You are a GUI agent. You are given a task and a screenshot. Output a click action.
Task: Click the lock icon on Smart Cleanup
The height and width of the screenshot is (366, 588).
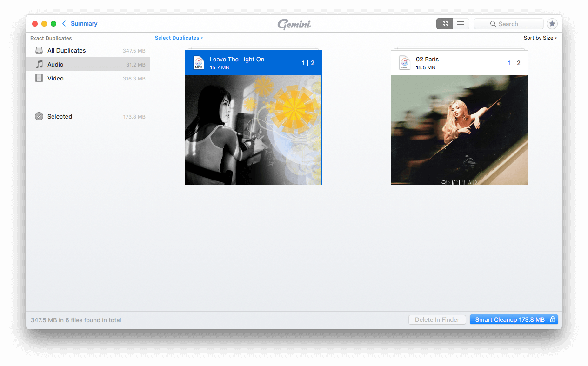pyautogui.click(x=553, y=319)
